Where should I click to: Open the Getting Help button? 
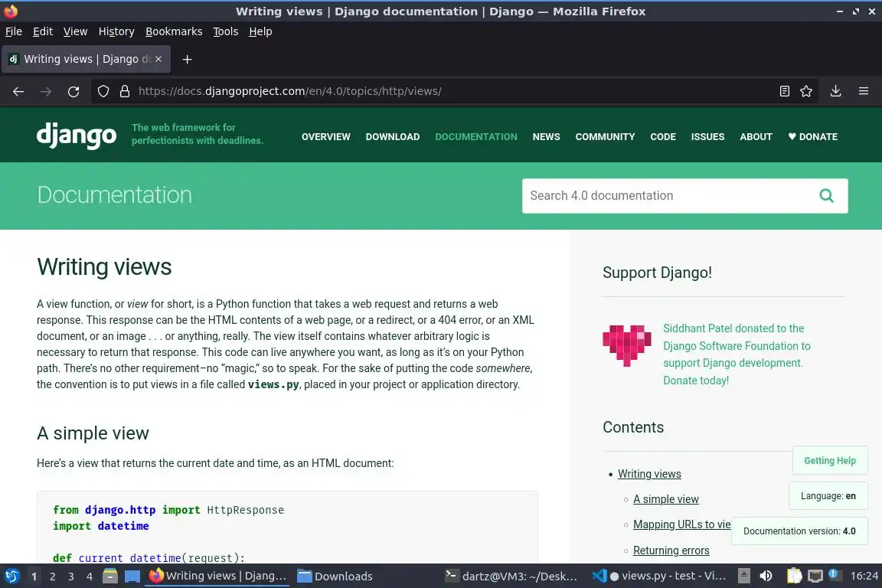(x=830, y=460)
